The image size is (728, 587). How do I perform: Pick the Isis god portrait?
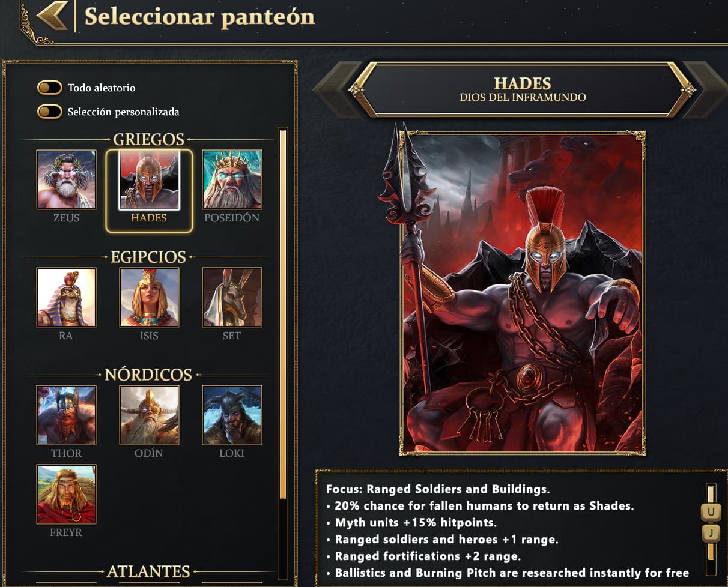pyautogui.click(x=149, y=297)
